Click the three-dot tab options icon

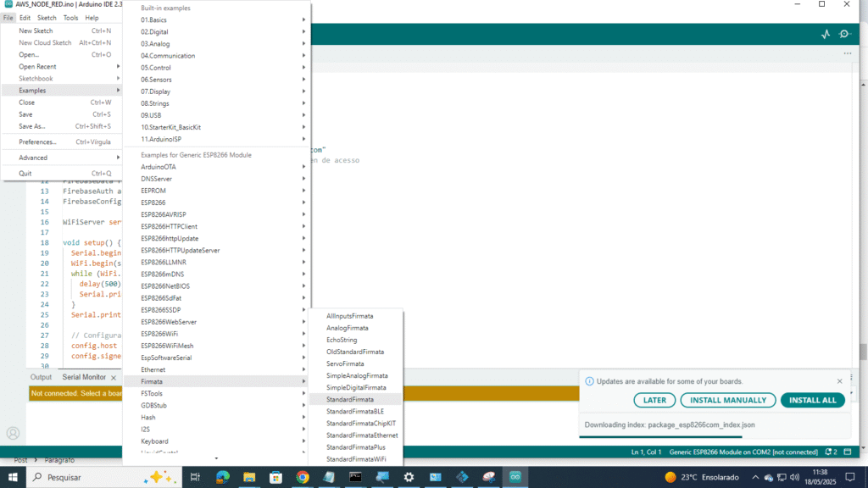click(847, 53)
